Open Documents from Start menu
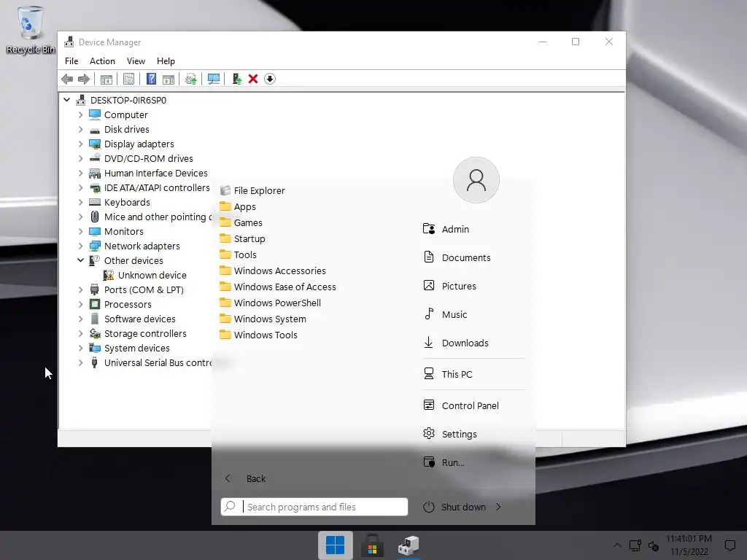The height and width of the screenshot is (560, 747). [x=457, y=257]
